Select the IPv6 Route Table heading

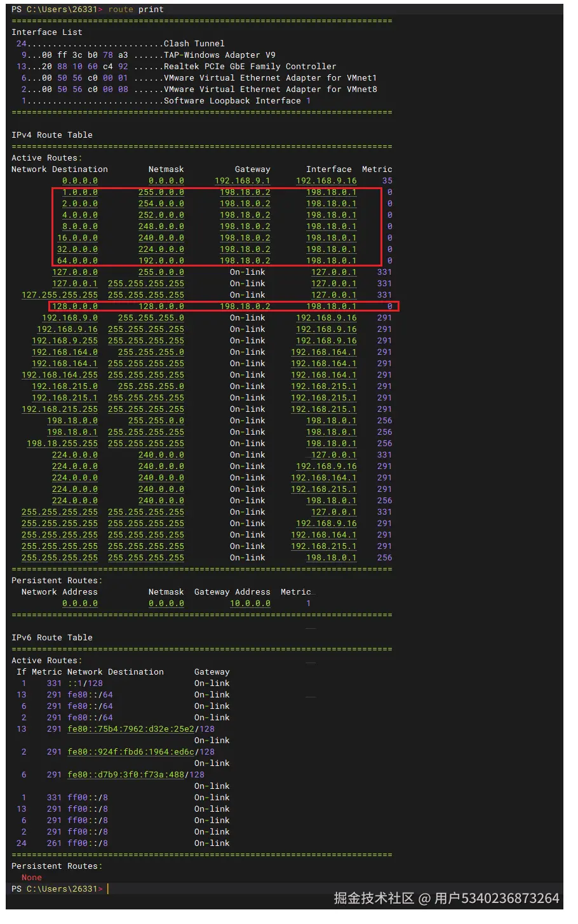point(42,637)
